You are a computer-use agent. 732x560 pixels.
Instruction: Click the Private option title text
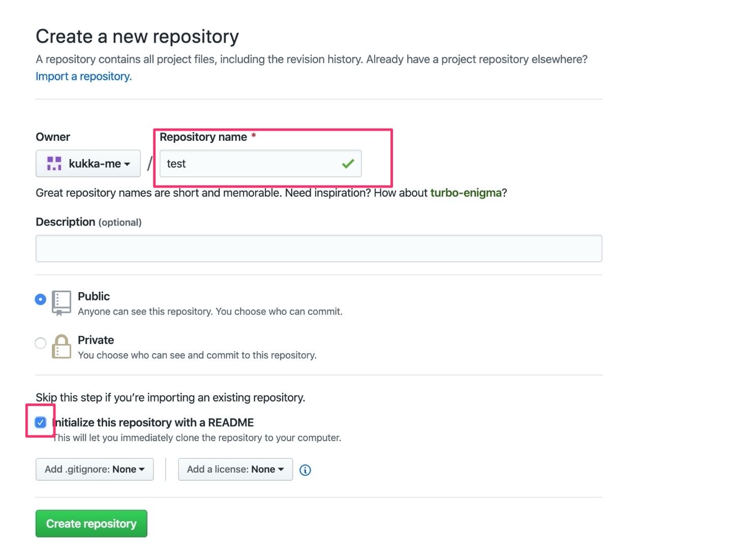point(96,340)
